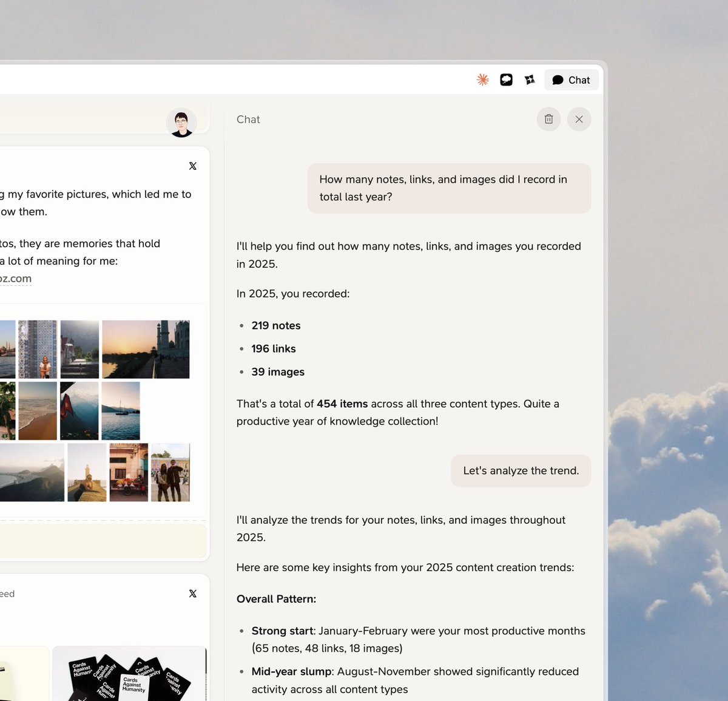The width and height of the screenshot is (728, 701).
Task: Click the '219 notes' list item
Action: pyautogui.click(x=276, y=325)
